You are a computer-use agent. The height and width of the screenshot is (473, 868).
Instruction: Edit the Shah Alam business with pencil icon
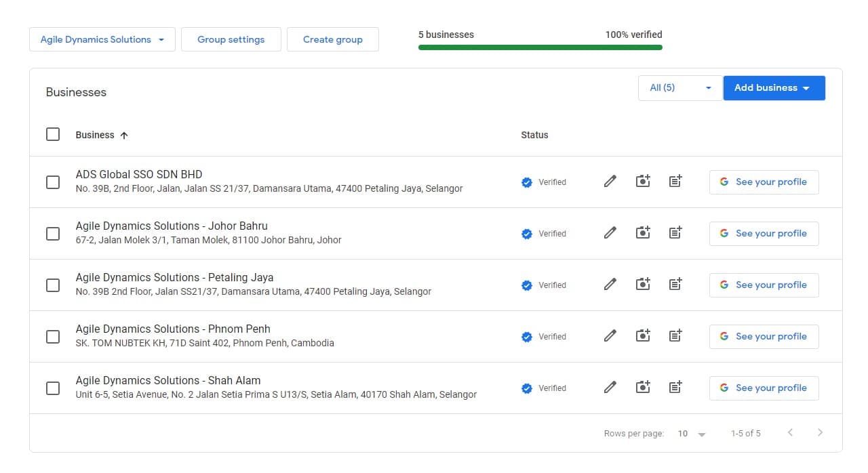[x=610, y=388]
